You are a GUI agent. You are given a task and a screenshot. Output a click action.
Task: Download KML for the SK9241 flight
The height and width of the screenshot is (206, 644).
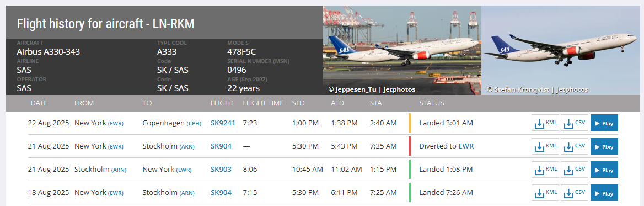(x=545, y=123)
